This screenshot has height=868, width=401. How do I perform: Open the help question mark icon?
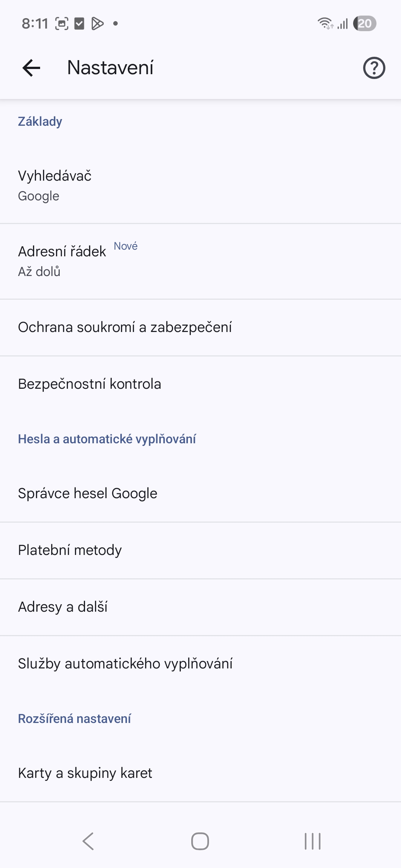(374, 68)
